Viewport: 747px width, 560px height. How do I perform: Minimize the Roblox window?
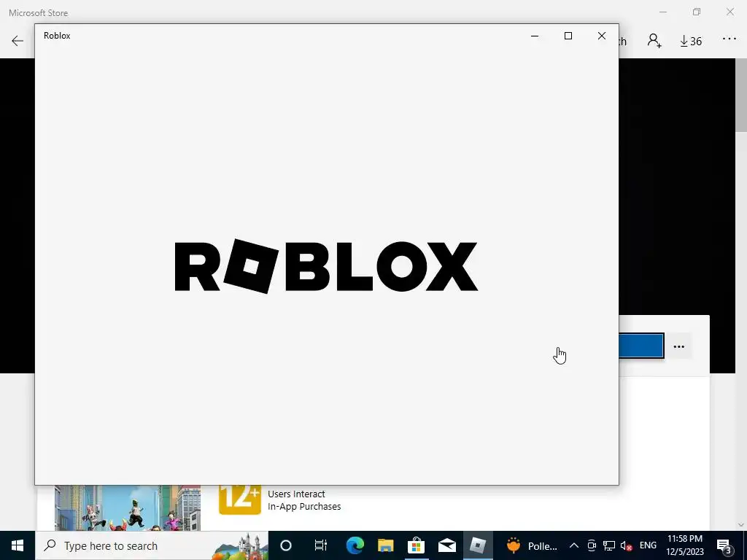pyautogui.click(x=535, y=36)
